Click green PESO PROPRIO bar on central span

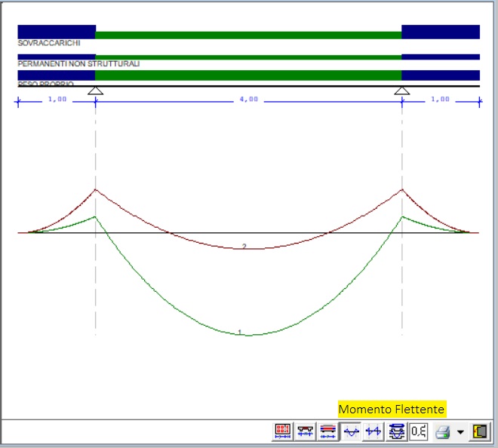tap(248, 75)
